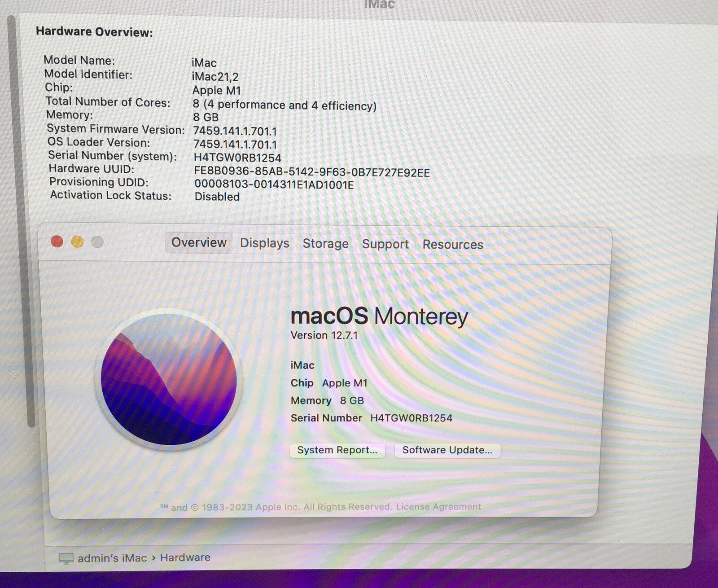Select the Provisioning UDID value
Image resolution: width=718 pixels, height=588 pixels.
pyautogui.click(x=274, y=184)
